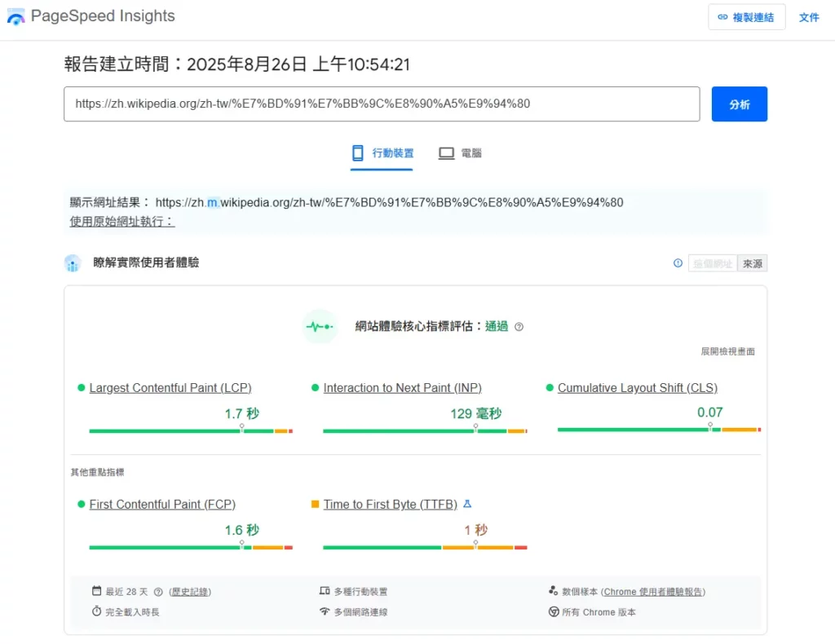Open the Chrome 使用者體驗報告 link

[x=653, y=592]
